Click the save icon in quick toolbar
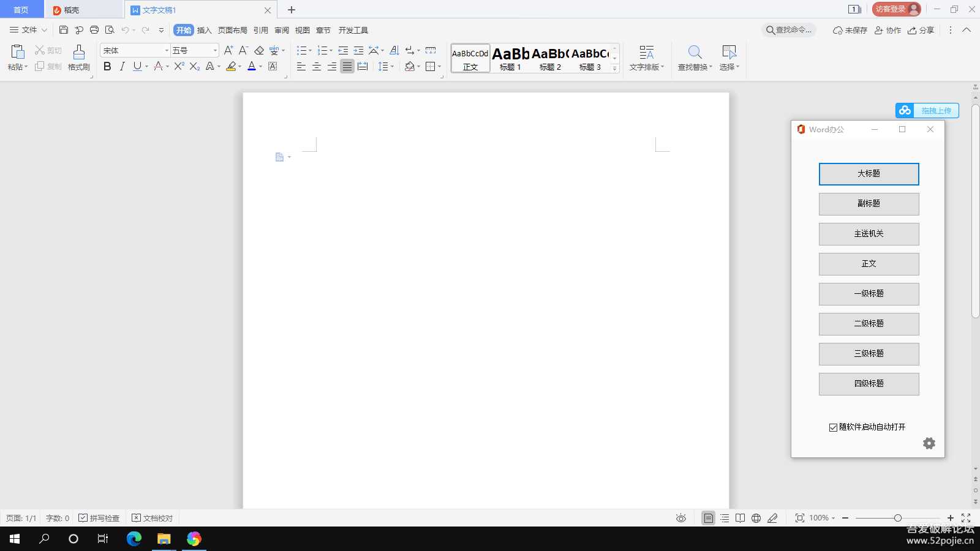The width and height of the screenshot is (980, 551). 64,30
